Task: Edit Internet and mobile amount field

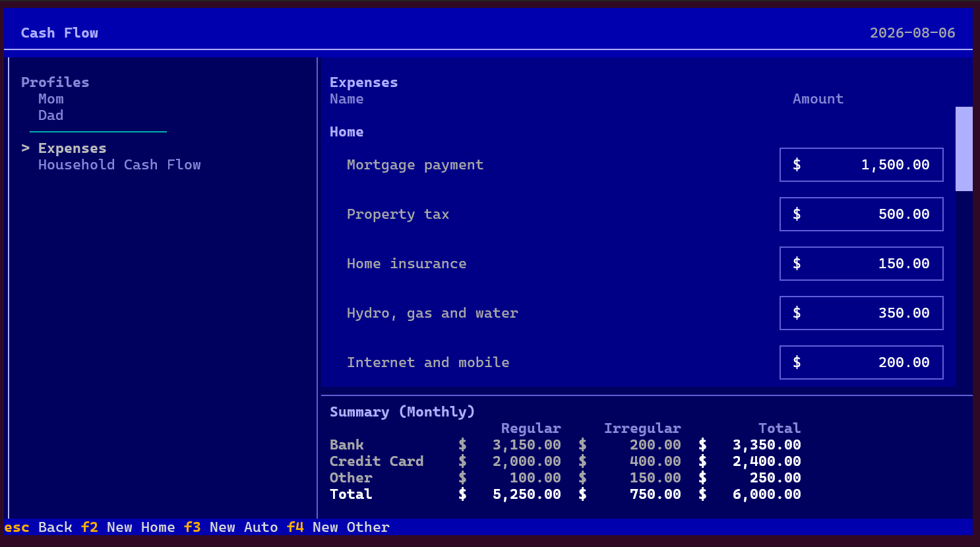Action: click(x=861, y=362)
